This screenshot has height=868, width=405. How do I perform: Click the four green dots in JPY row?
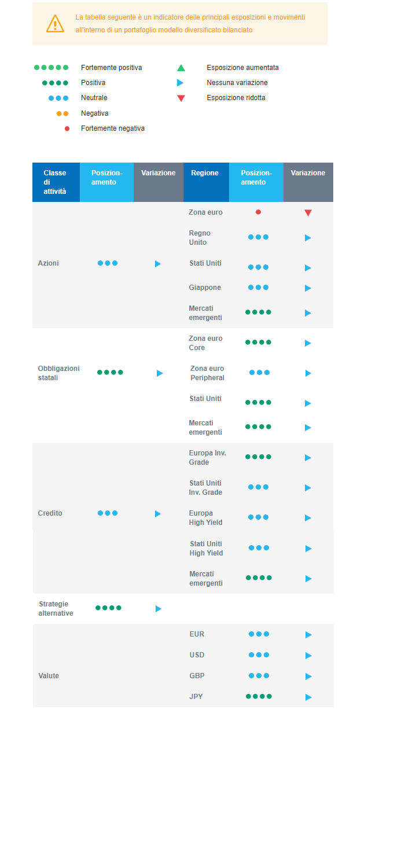(259, 696)
